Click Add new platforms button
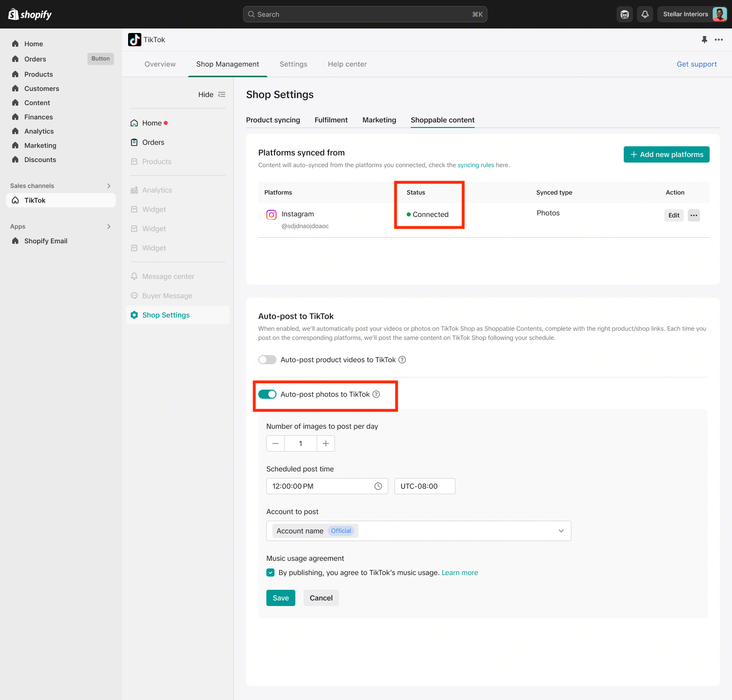732x700 pixels. [x=666, y=154]
